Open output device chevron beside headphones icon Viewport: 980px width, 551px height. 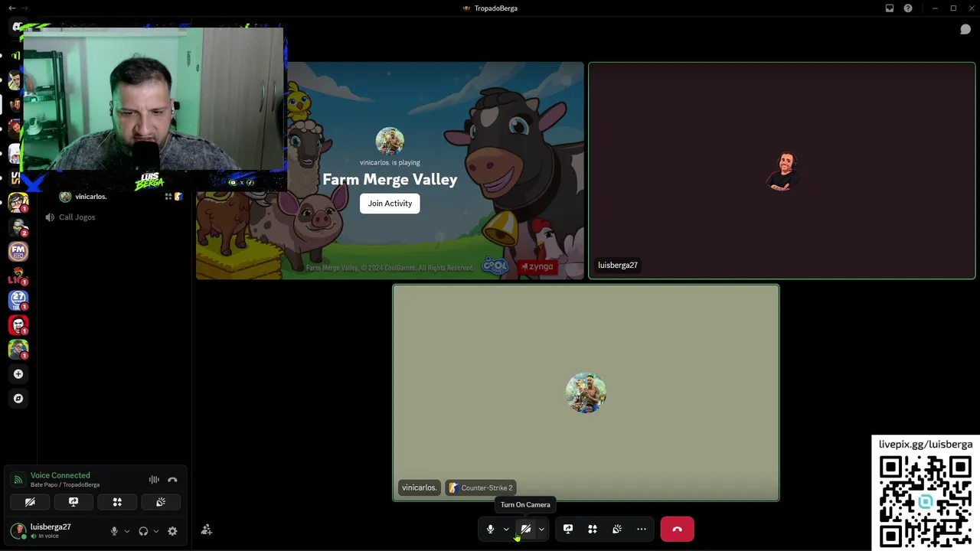[156, 531]
